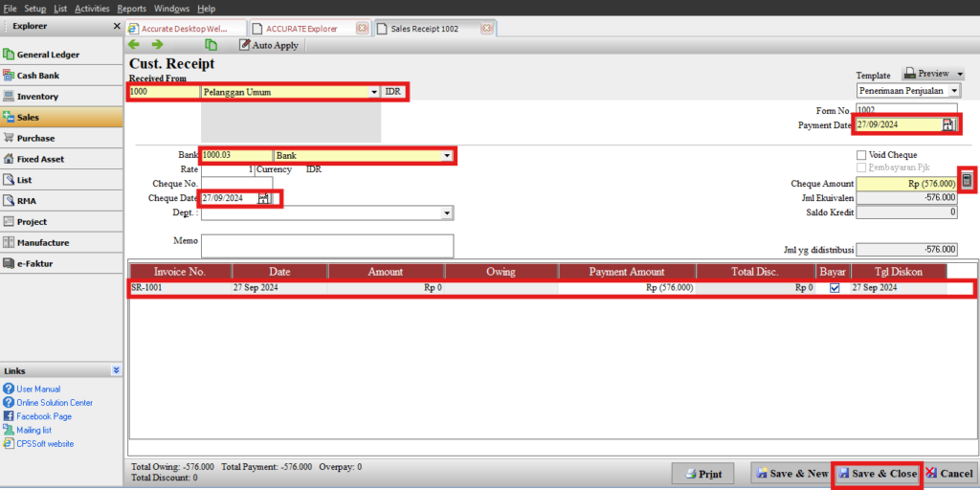
Task: Click Tgl Diskon column header
Action: (898, 272)
